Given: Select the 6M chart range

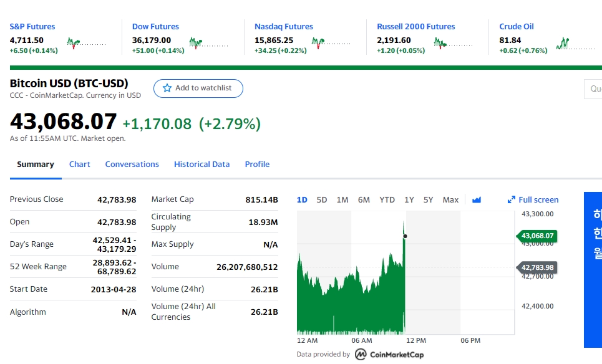Looking at the screenshot, I should coord(364,200).
